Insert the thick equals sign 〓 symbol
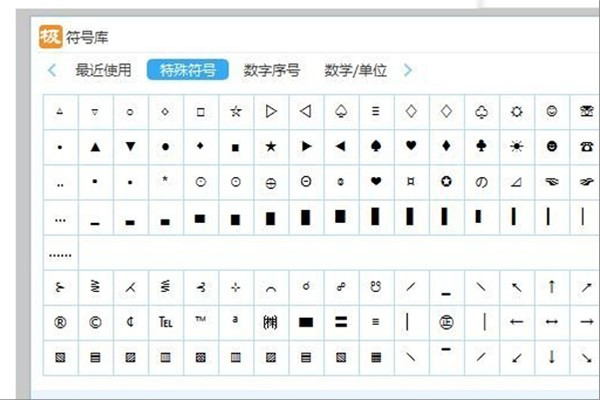 341,322
